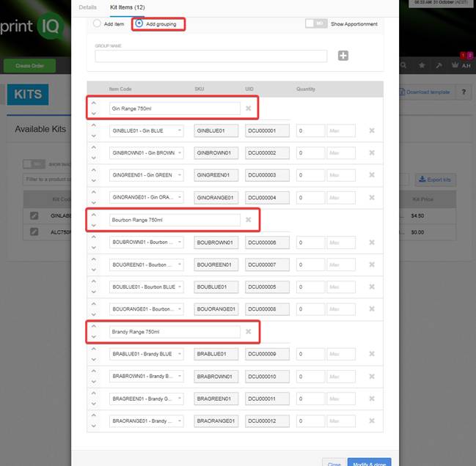Viewport: 476px width, 466px height.
Task: Click the Brandy Range 750ml name field
Action: pyautogui.click(x=175, y=332)
